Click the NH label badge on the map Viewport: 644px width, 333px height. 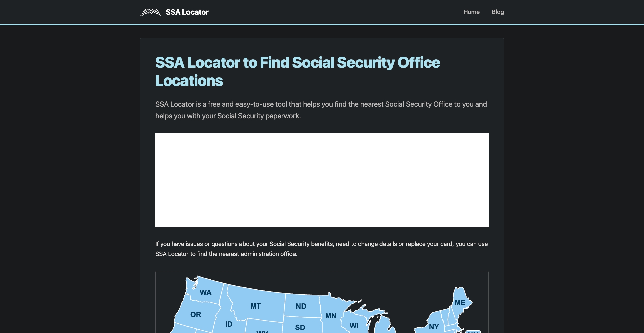[x=473, y=331]
